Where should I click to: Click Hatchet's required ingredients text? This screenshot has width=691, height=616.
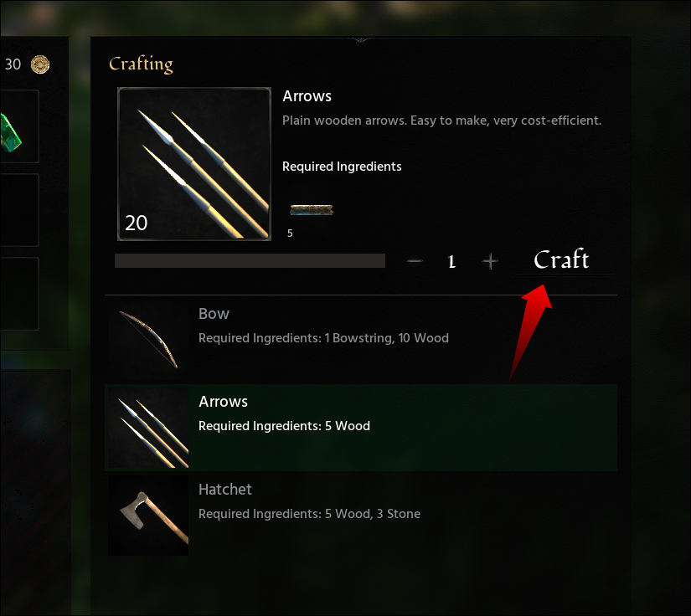tap(309, 514)
